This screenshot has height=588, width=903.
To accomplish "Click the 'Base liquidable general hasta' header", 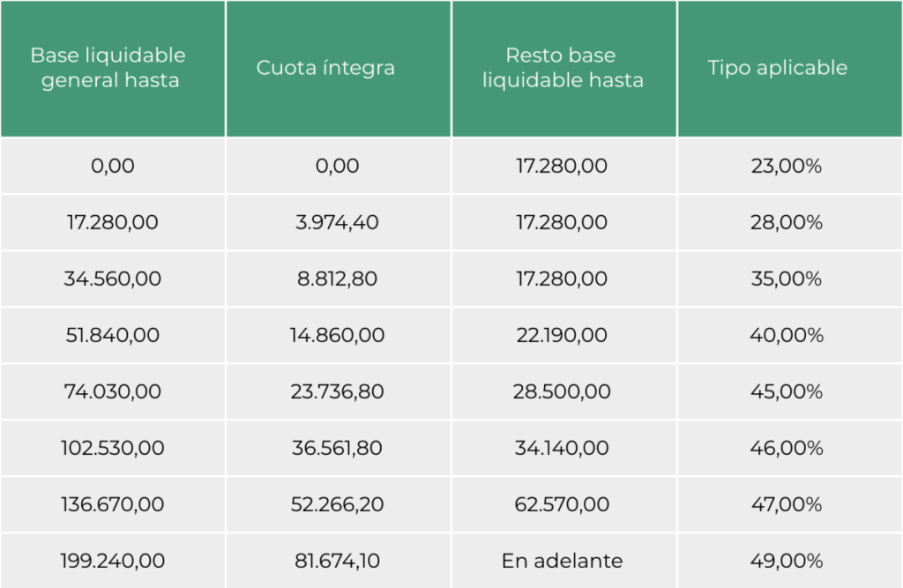I will pos(113,68).
